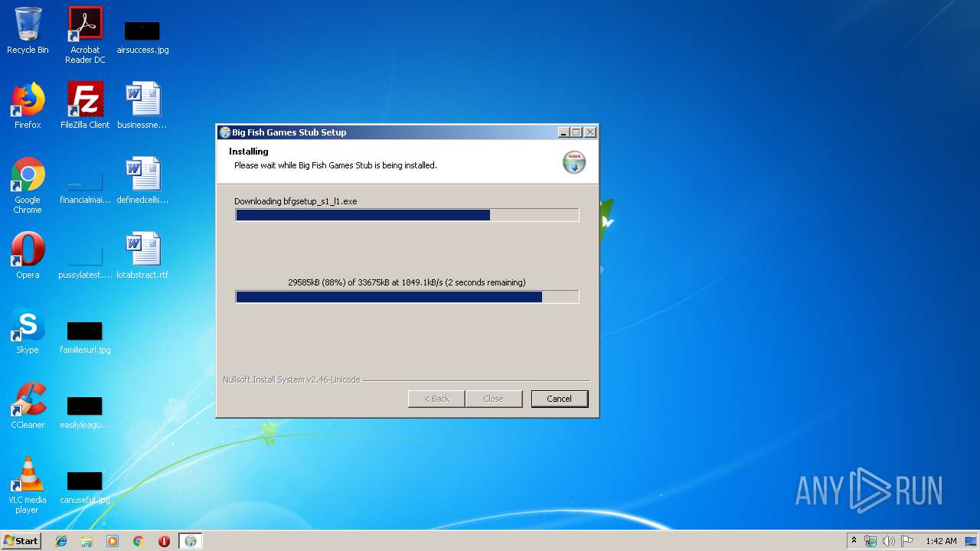Click the 'Nullsoft Install System v2.46-Unicode' text
The image size is (980, 551).
click(291, 380)
